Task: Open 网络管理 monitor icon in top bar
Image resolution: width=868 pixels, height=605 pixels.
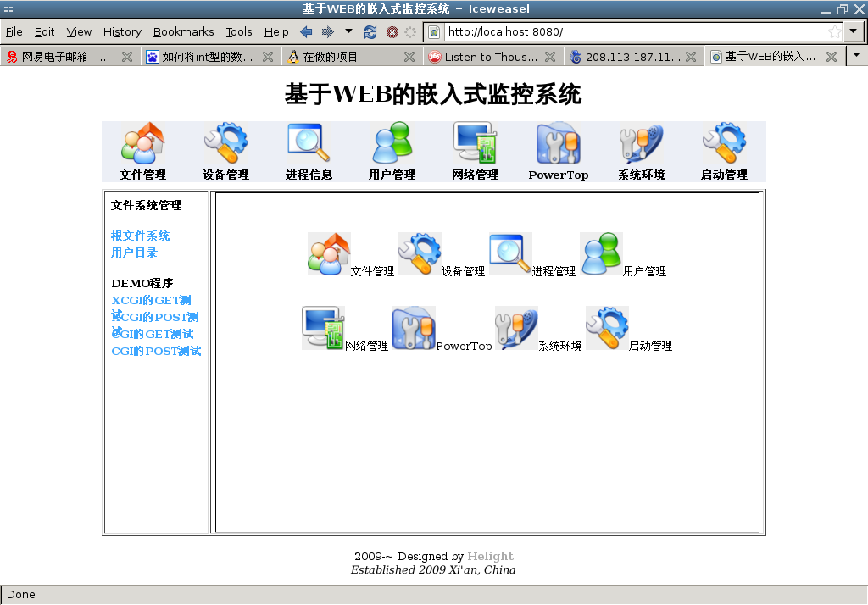Action: (475, 144)
